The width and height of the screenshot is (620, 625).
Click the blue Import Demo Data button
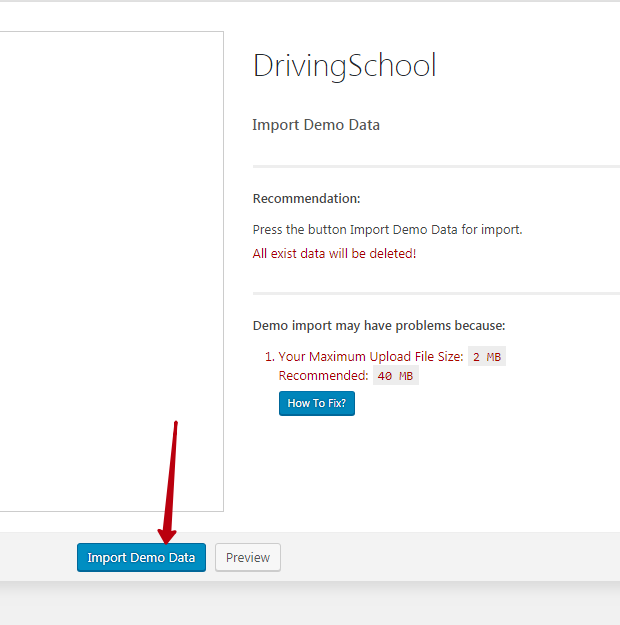click(x=142, y=557)
